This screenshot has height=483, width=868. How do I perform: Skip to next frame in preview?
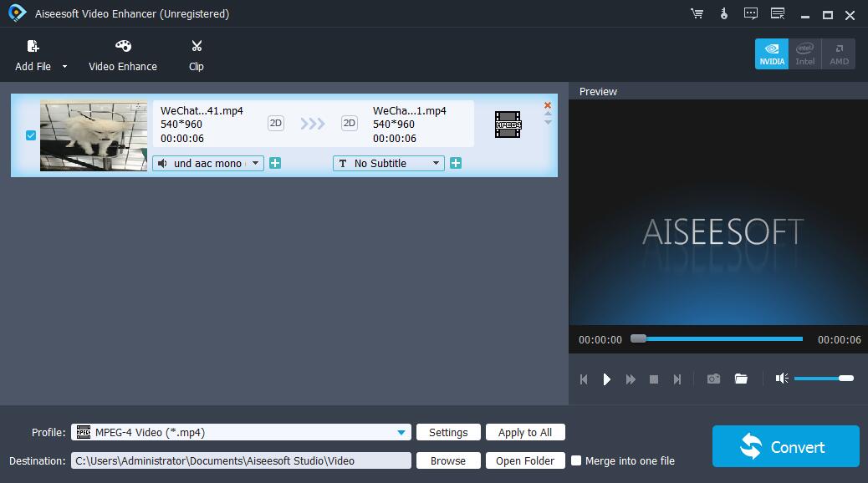tap(677, 379)
